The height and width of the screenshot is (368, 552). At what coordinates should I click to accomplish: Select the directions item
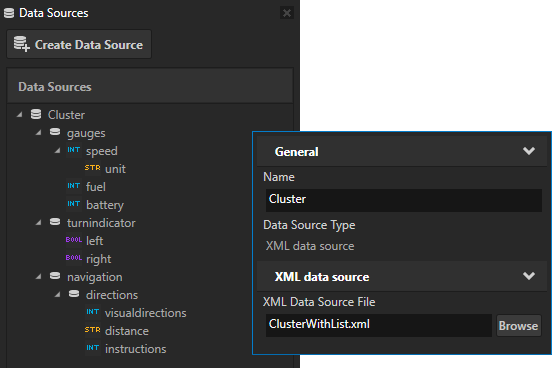[112, 295]
